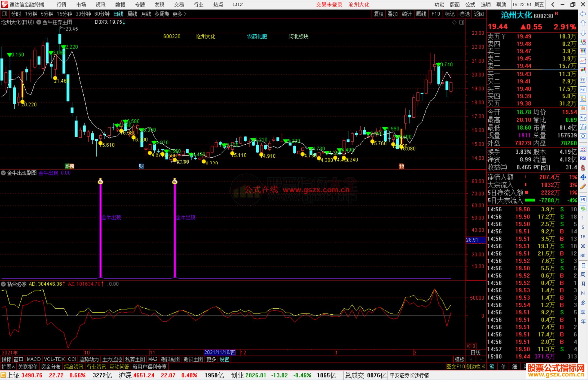Click the 预 marker on the chart

click(402, 166)
